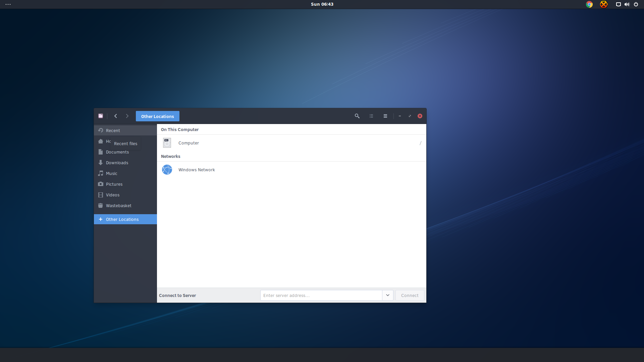Open volume control in system tray
The width and height of the screenshot is (644, 362).
(x=627, y=4)
